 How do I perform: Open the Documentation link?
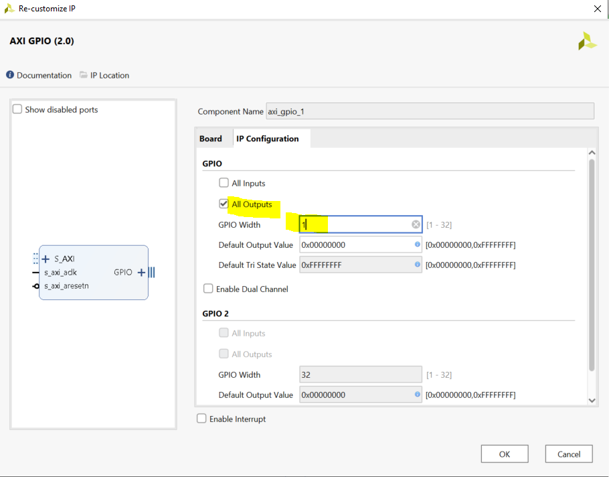44,75
